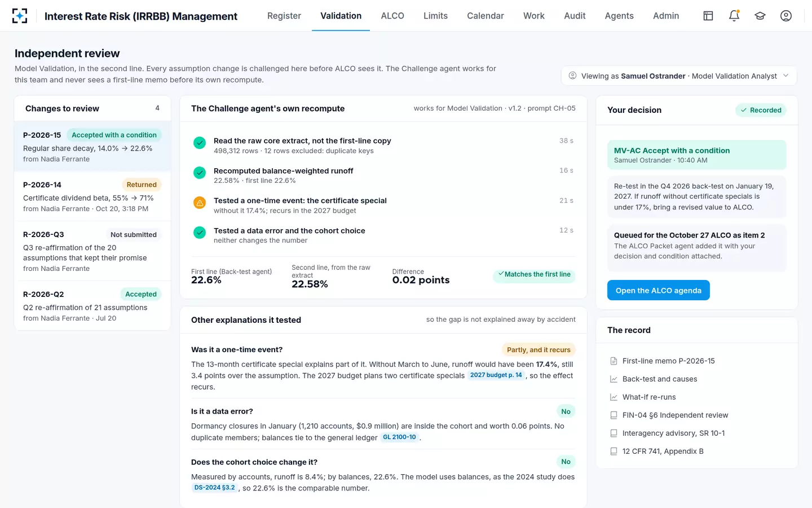The image size is (812, 508).
Task: Click the person icon in the Viewing as selector
Action: click(x=572, y=76)
